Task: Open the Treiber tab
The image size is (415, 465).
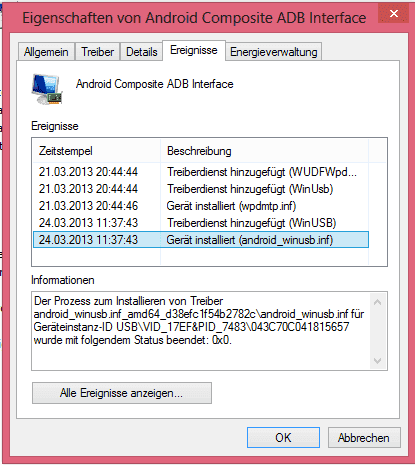Action: click(97, 52)
